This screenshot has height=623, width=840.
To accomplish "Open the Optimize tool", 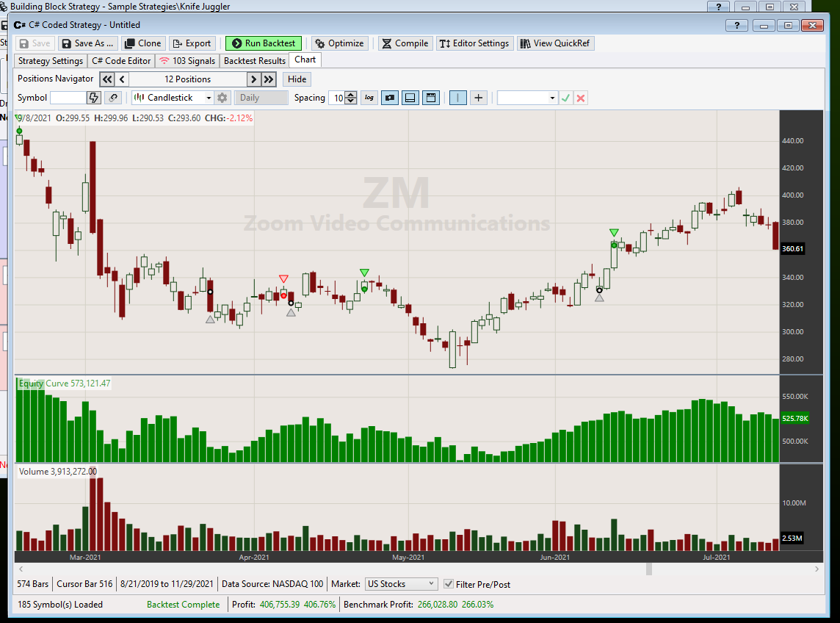I will coord(340,43).
